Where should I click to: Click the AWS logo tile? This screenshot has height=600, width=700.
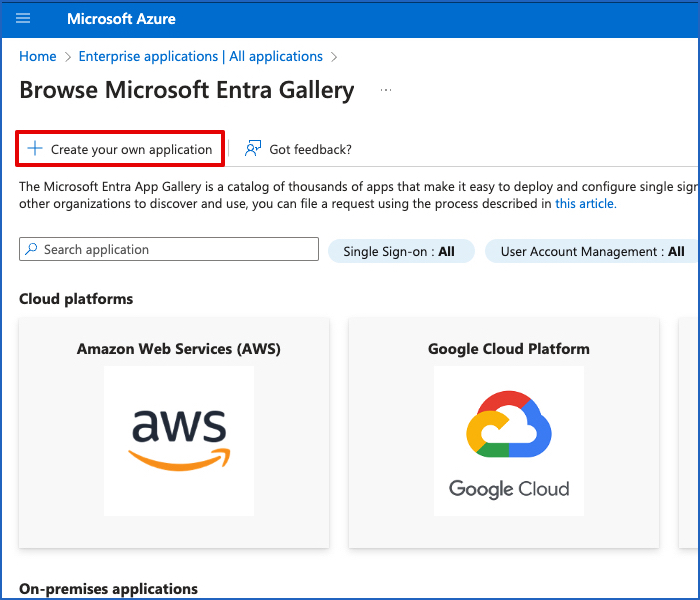[179, 440]
